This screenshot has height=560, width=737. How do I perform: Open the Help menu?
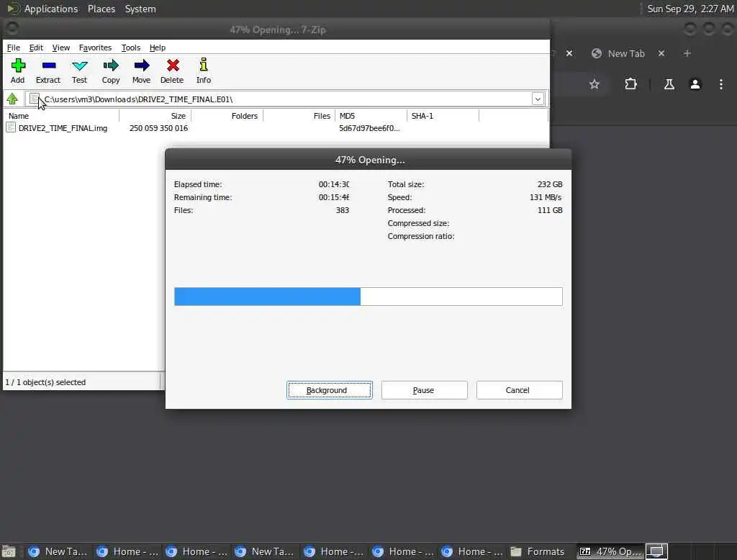[x=158, y=48]
